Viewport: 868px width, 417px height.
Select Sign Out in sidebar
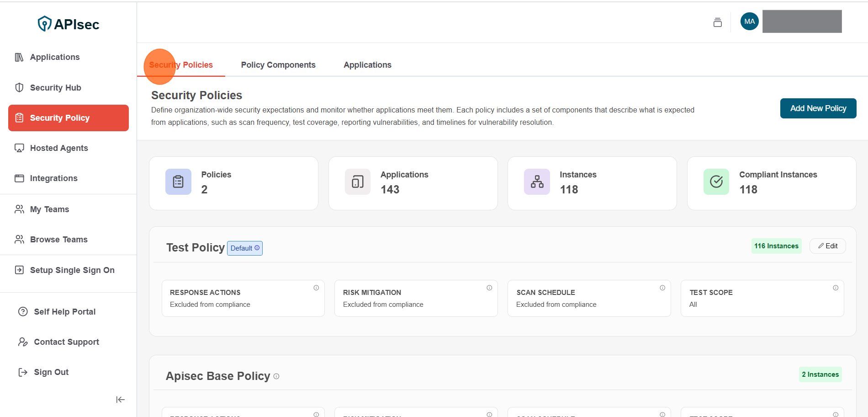pos(51,372)
